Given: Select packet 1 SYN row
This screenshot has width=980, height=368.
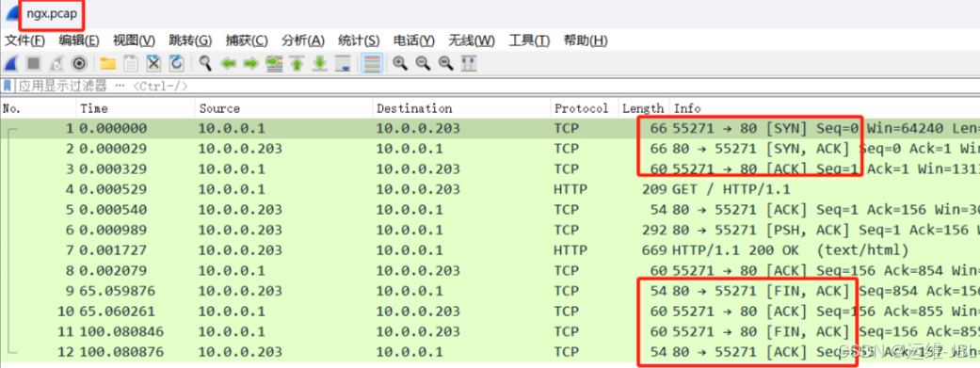Looking at the screenshot, I should click(490, 128).
